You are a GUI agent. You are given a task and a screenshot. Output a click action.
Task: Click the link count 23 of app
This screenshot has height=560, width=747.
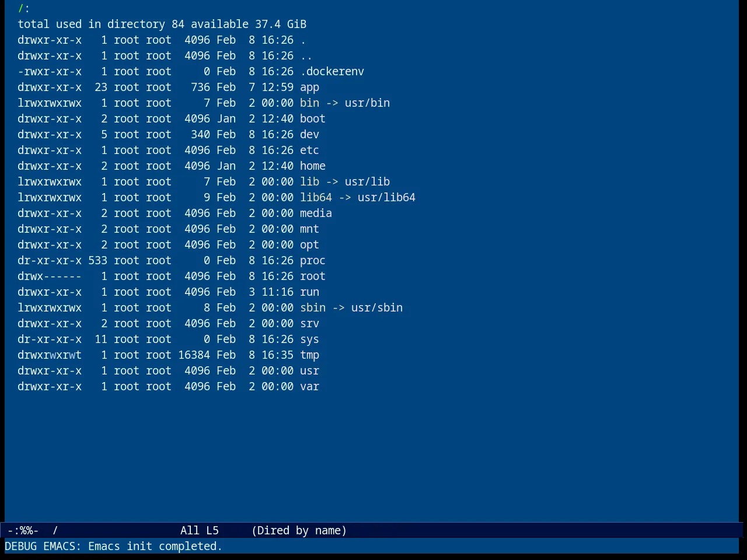(x=101, y=87)
